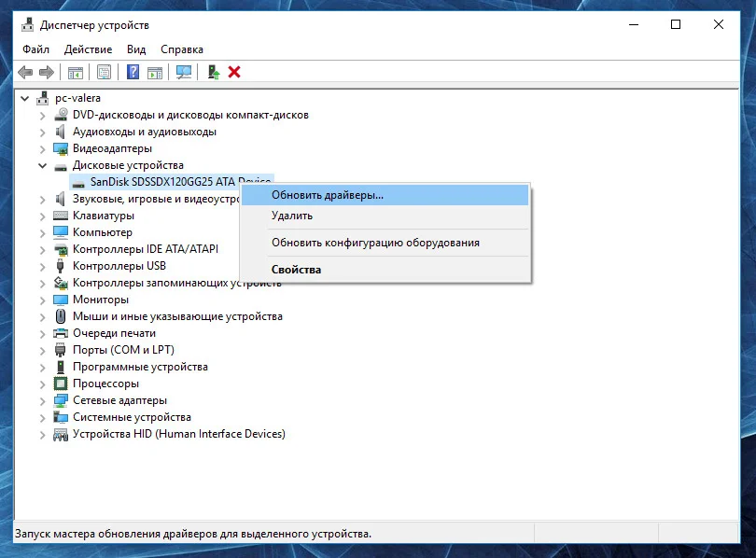Select Удалить in the context menu

pos(292,216)
